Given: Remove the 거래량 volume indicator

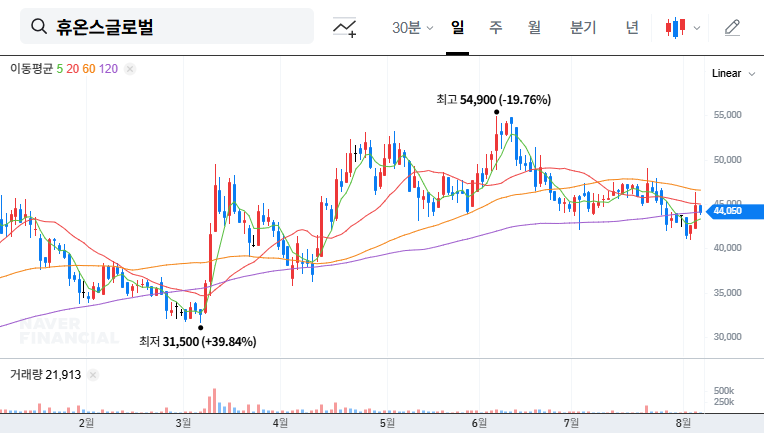Looking at the screenshot, I should tap(93, 374).
